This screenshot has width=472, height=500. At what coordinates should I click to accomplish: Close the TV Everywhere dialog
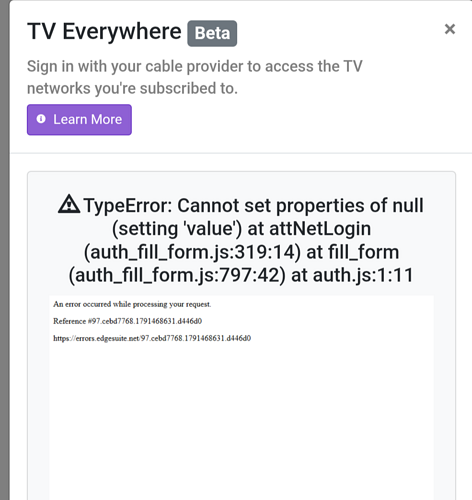pyautogui.click(x=450, y=29)
